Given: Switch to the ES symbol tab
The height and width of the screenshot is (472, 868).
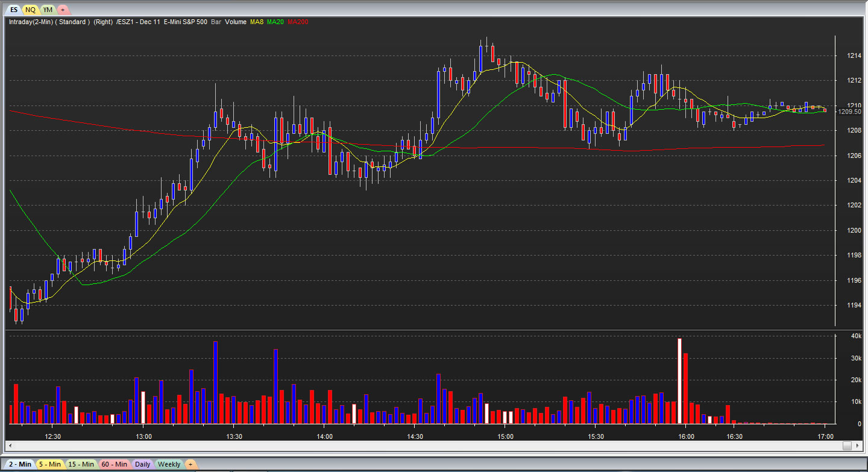Looking at the screenshot, I should 13,10.
